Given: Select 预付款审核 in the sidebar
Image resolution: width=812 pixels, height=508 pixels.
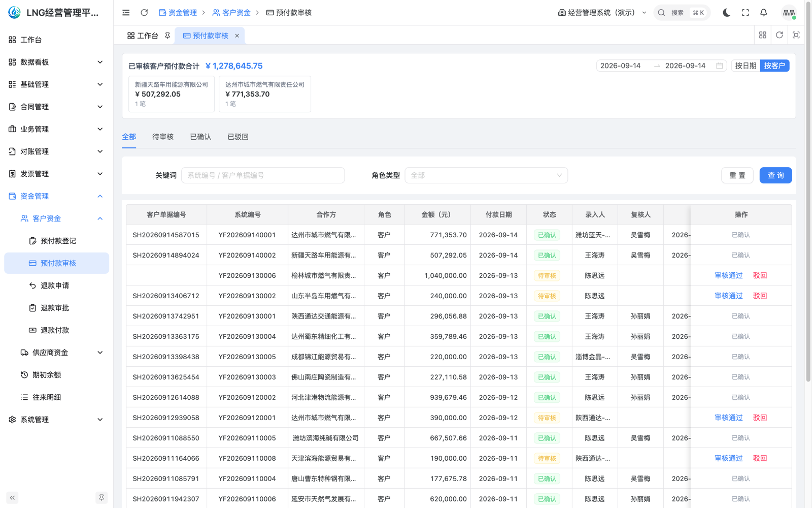Looking at the screenshot, I should [57, 263].
